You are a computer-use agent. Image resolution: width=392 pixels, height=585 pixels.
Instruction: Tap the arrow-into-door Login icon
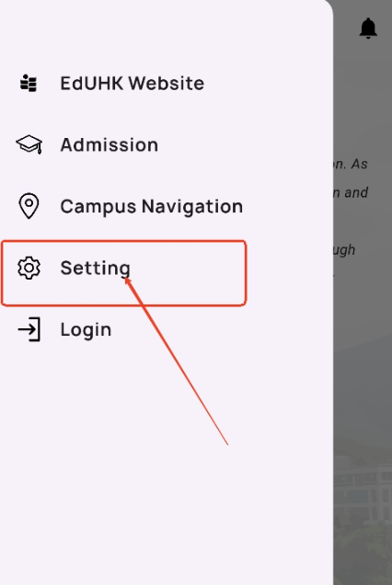coord(29,329)
